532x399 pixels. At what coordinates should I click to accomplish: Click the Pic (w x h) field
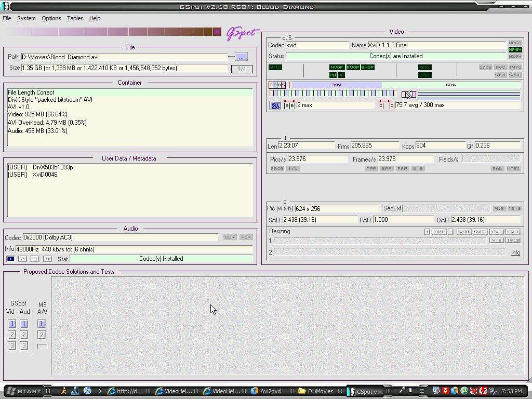(x=338, y=209)
